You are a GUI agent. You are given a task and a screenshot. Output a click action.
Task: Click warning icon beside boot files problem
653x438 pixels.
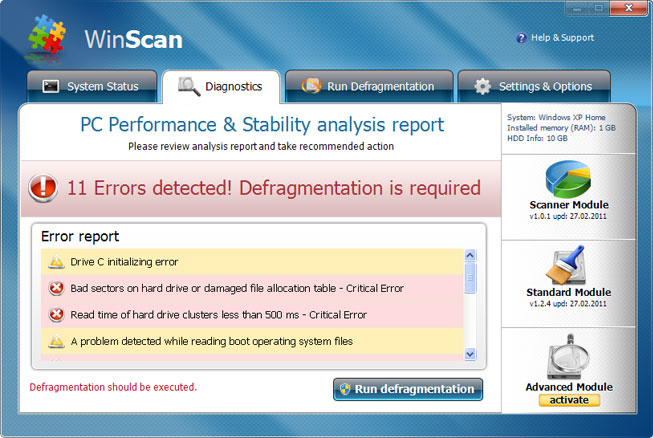56,341
